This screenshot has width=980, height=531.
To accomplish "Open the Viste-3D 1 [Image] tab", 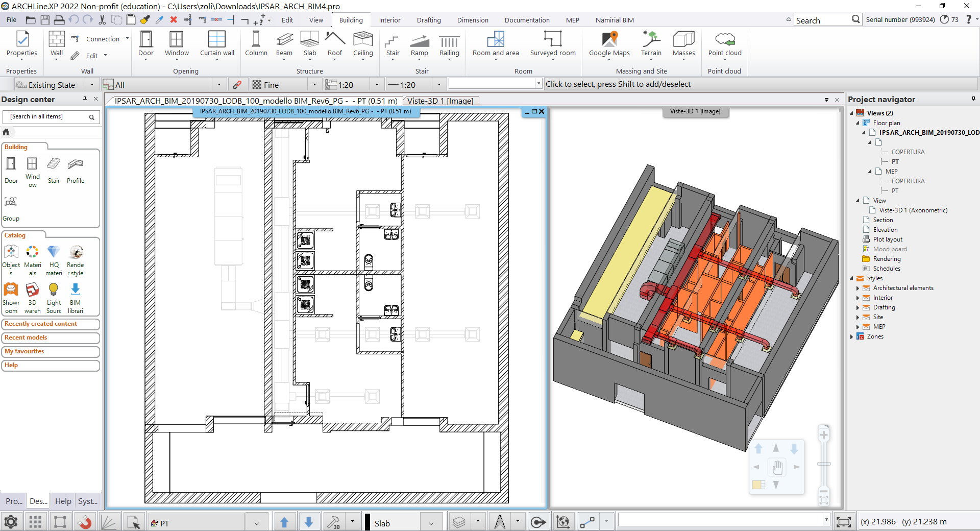I will coord(440,101).
